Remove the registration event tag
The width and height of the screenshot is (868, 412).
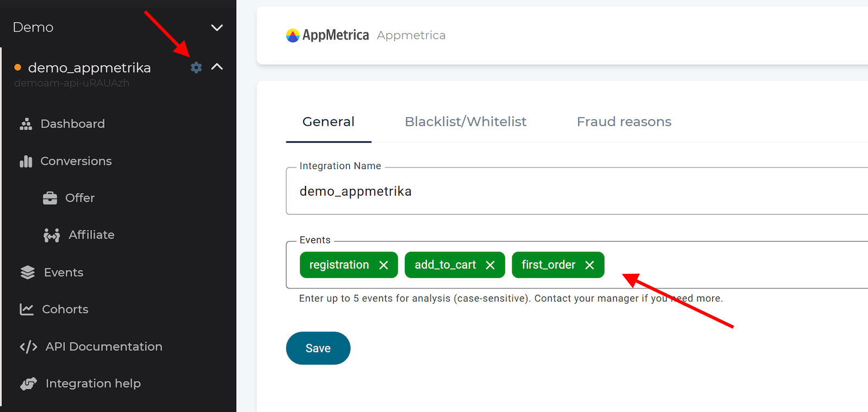pos(384,265)
